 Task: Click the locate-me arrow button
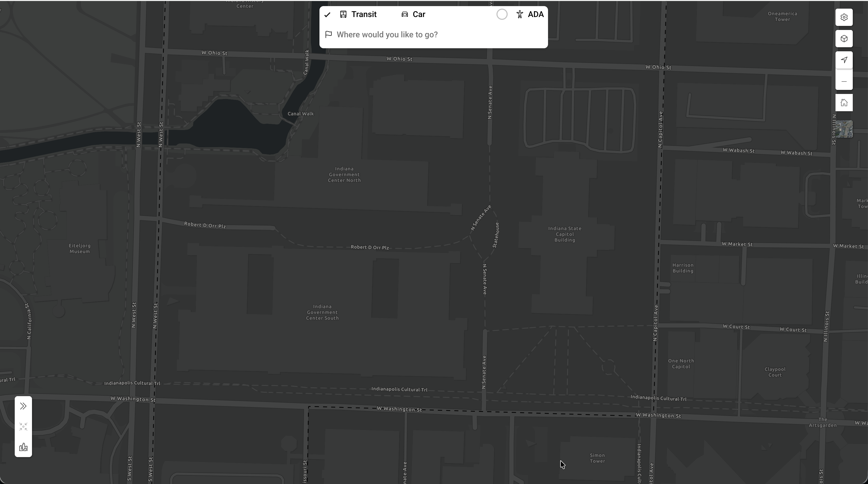click(x=844, y=60)
